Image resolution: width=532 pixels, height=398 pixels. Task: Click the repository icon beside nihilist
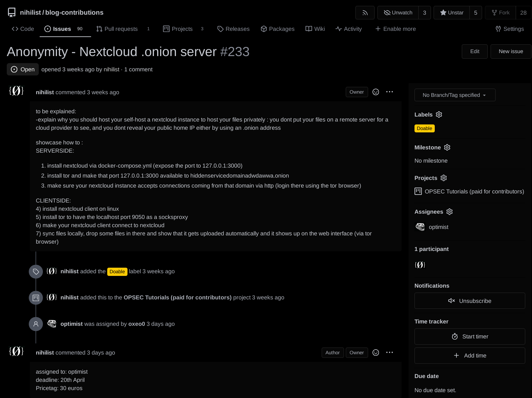[x=11, y=12]
